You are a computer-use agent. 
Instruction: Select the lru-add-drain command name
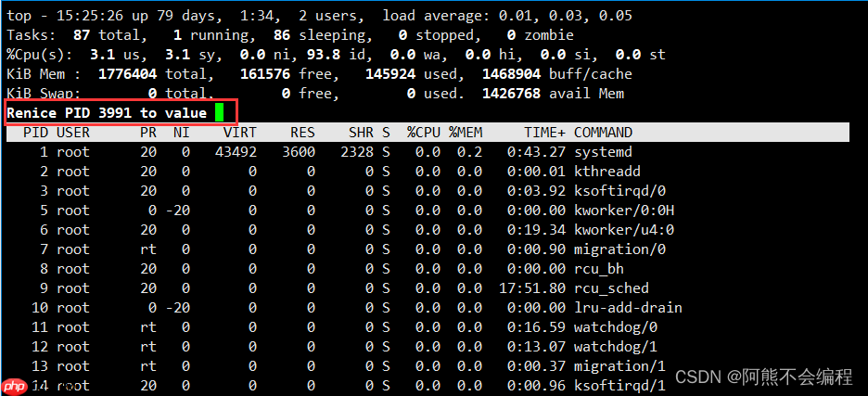[x=628, y=308]
